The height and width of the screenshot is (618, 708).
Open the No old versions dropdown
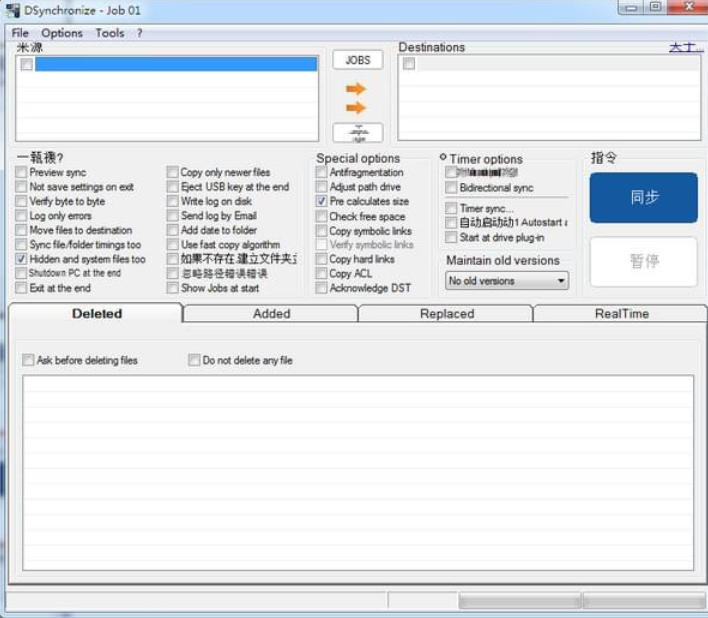pyautogui.click(x=507, y=281)
